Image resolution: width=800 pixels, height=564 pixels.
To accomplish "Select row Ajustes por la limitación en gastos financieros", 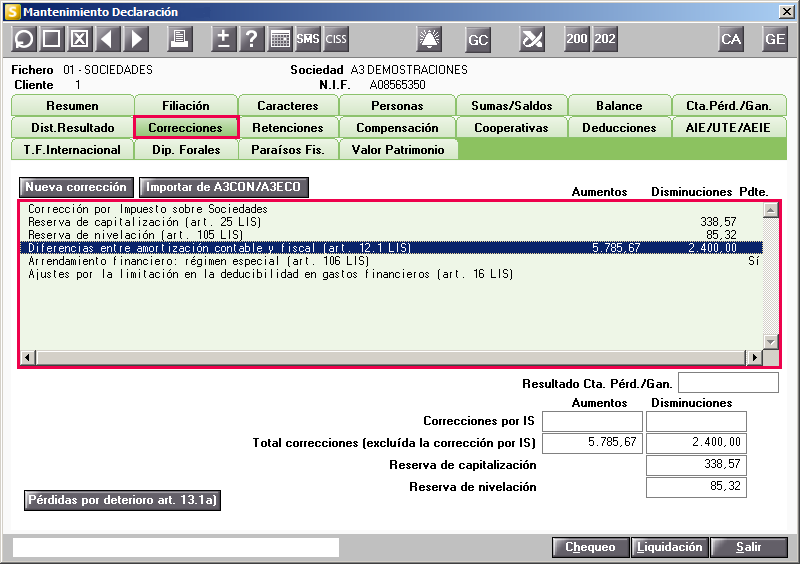I will coord(391,274).
